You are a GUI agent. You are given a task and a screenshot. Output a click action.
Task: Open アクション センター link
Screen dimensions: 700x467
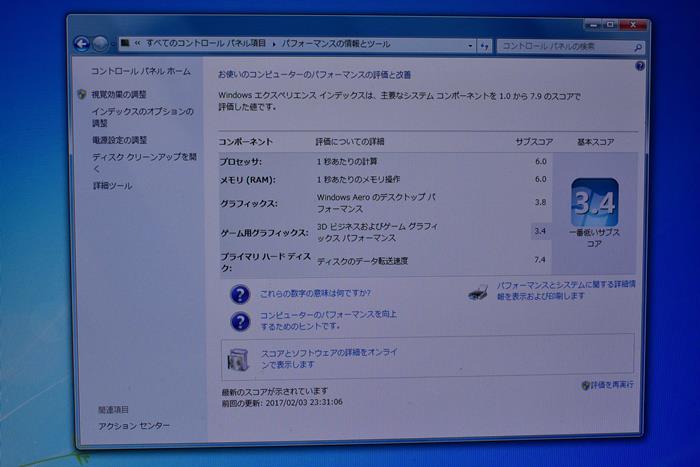[x=134, y=426]
